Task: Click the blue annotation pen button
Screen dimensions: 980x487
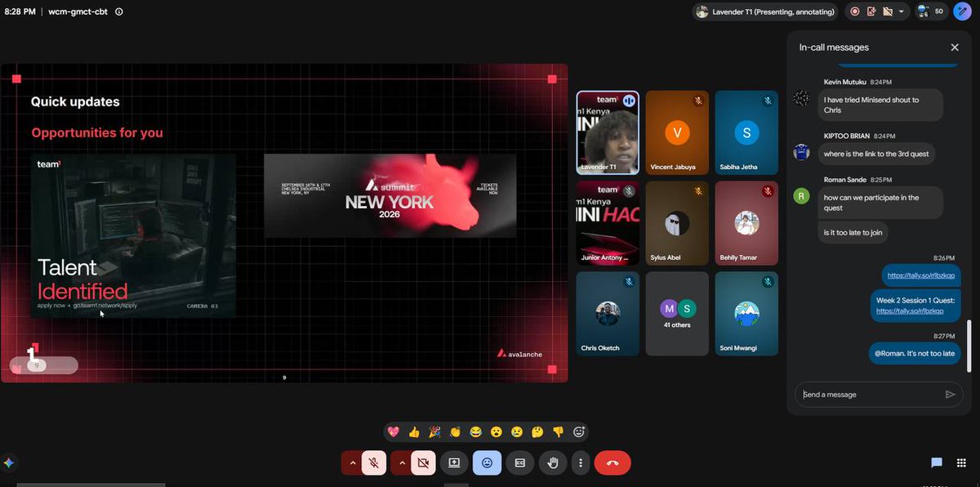Action: tap(961, 11)
